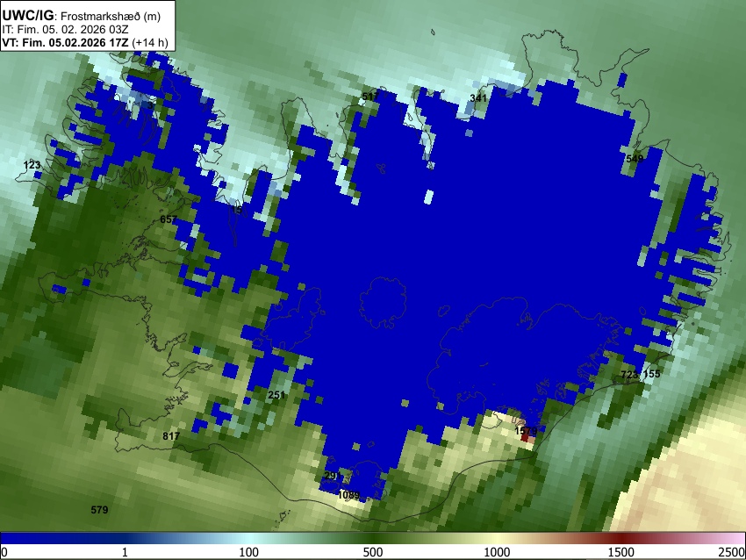
Task: Click the color scale label 2500
Action: click(x=732, y=552)
